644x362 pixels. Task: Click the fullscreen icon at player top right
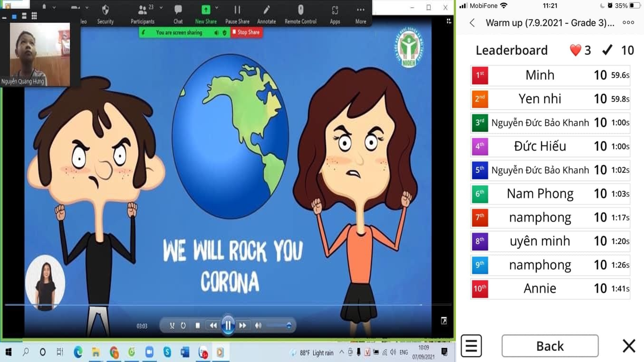(x=444, y=320)
